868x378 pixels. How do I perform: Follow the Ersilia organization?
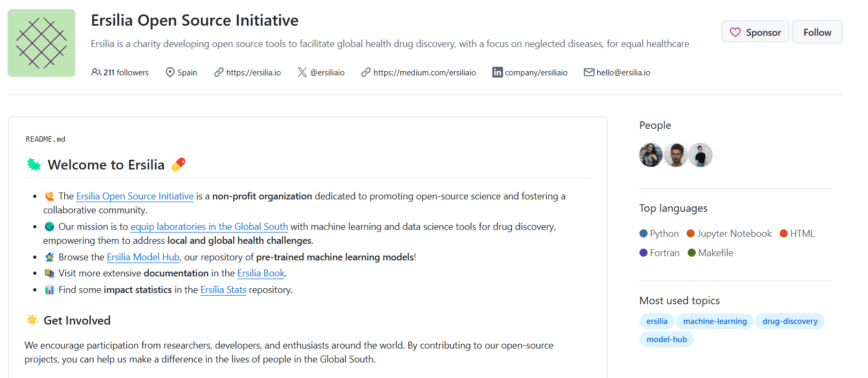[x=817, y=33]
